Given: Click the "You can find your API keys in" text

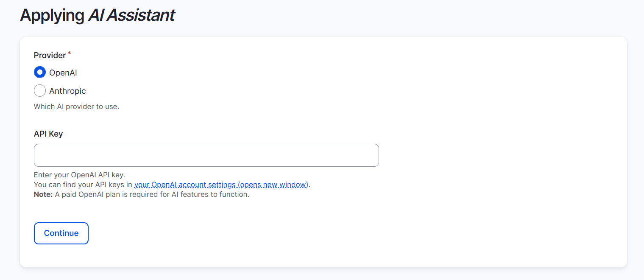Looking at the screenshot, I should click(83, 185).
